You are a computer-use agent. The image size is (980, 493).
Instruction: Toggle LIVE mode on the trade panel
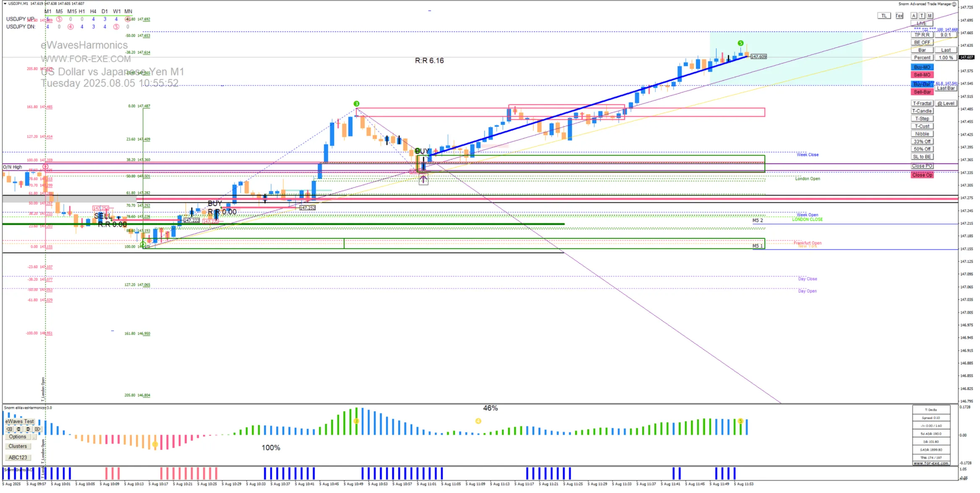tap(922, 23)
